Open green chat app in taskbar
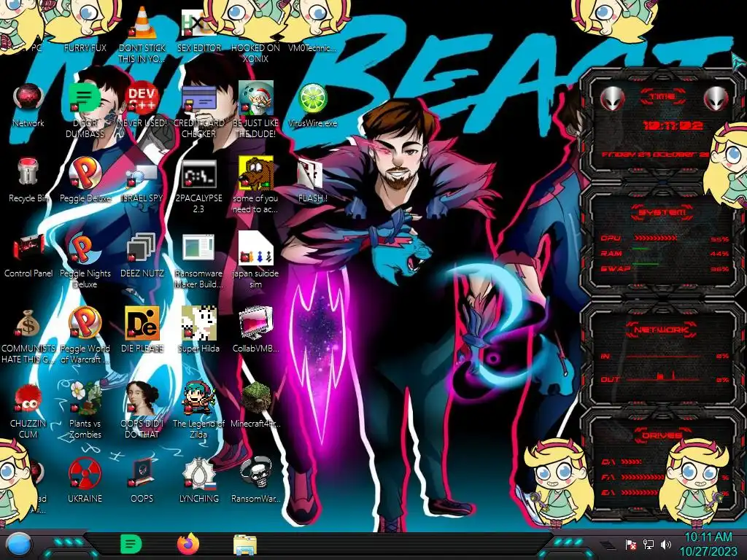Image resolution: width=747 pixels, height=560 pixels. pos(131,544)
